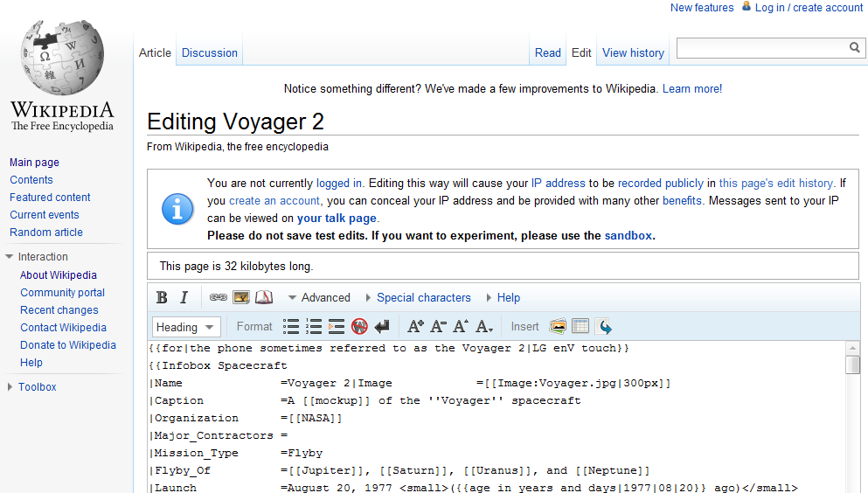The image size is (868, 493).
Task: Click the user icon beside Log in
Action: (x=746, y=7)
